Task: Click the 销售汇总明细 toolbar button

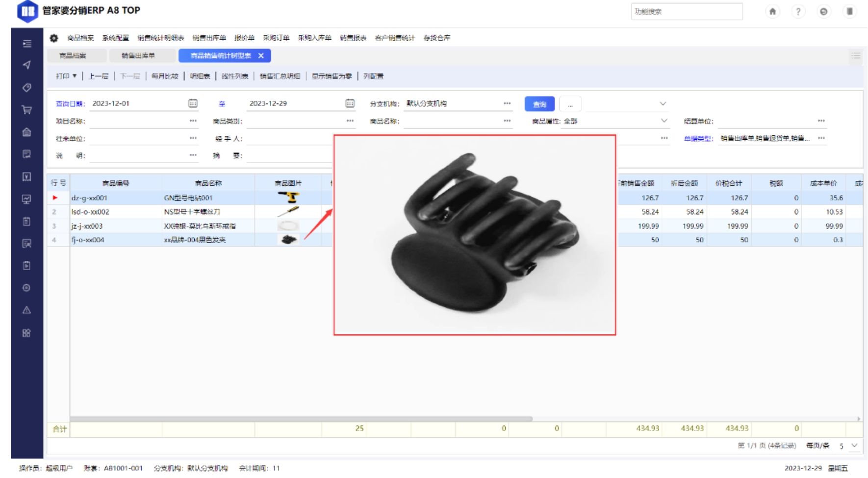Action: coord(280,76)
